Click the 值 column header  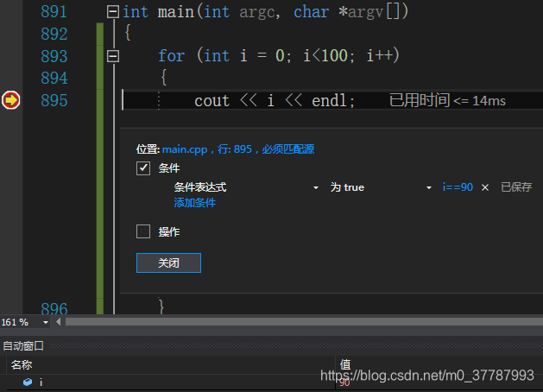coord(345,364)
